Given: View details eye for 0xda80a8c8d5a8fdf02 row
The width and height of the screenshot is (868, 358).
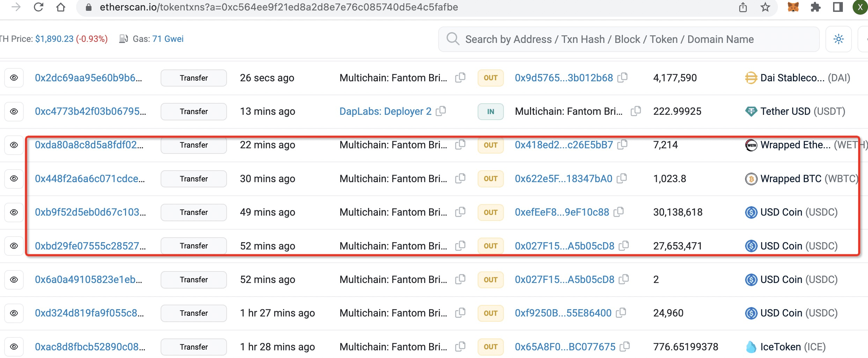Looking at the screenshot, I should click(14, 145).
